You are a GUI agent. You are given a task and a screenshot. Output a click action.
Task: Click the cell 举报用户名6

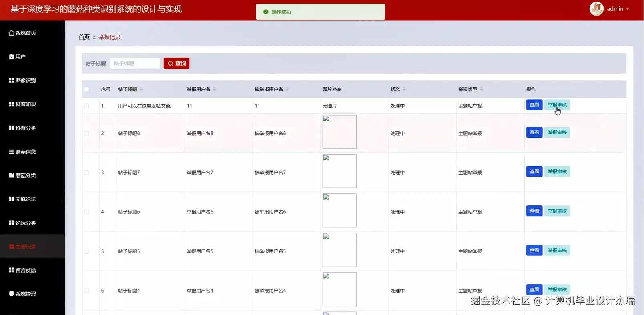tap(200, 212)
